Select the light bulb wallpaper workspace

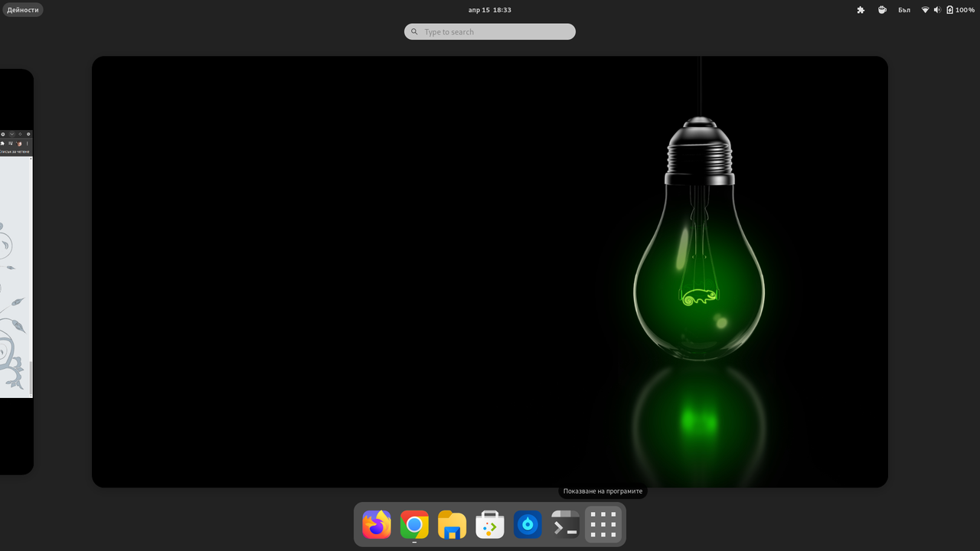pos(490,272)
